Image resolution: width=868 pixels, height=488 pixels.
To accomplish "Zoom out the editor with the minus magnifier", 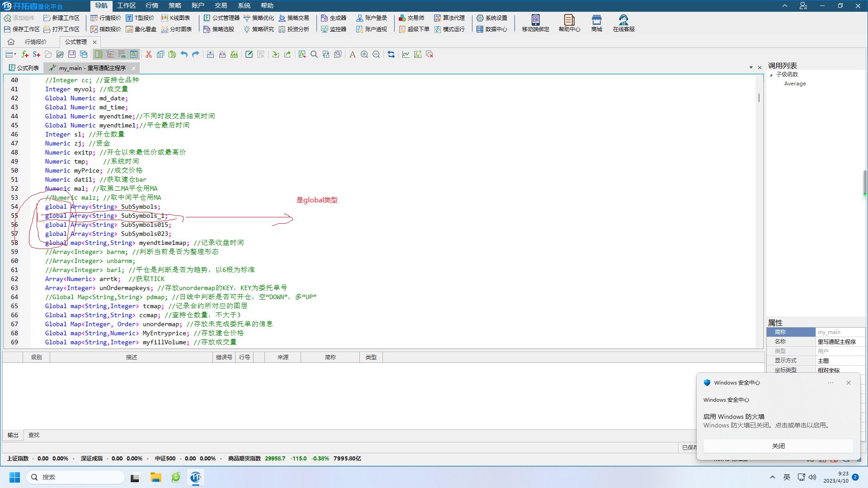I will pyautogui.click(x=376, y=54).
